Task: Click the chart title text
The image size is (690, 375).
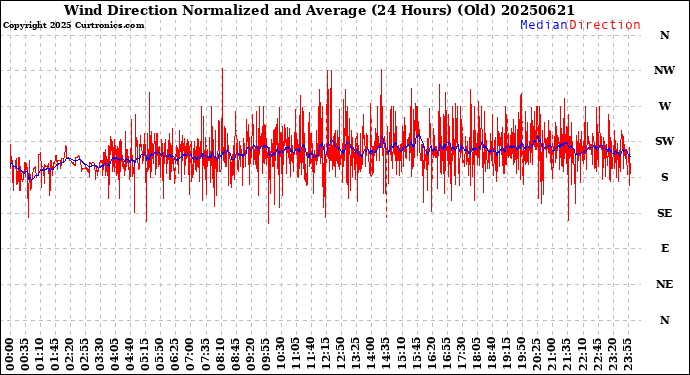Action: (319, 10)
